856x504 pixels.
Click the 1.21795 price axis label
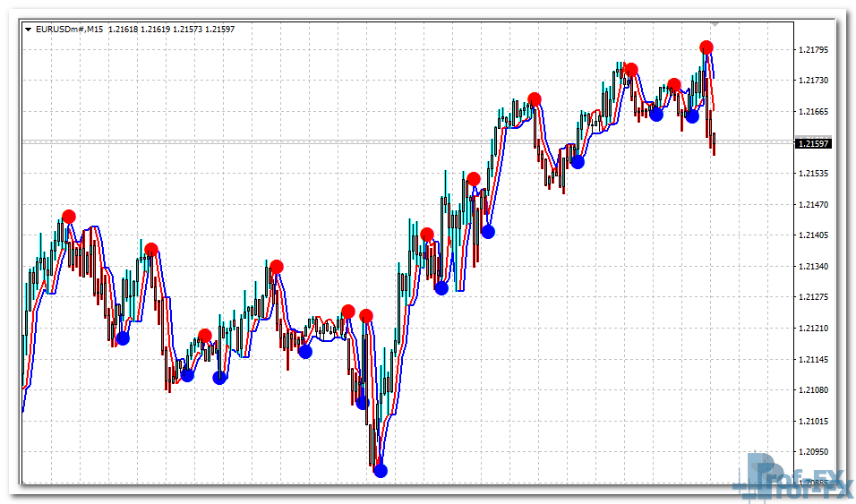[x=813, y=50]
